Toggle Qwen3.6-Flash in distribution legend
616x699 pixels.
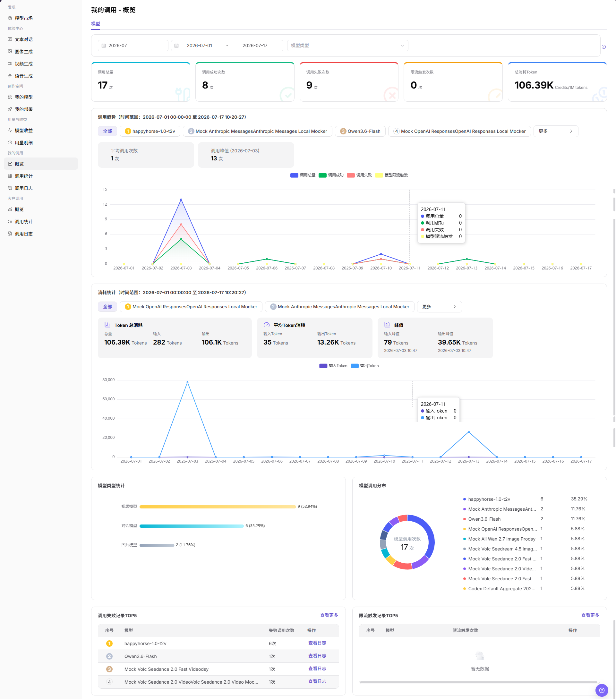[482, 519]
